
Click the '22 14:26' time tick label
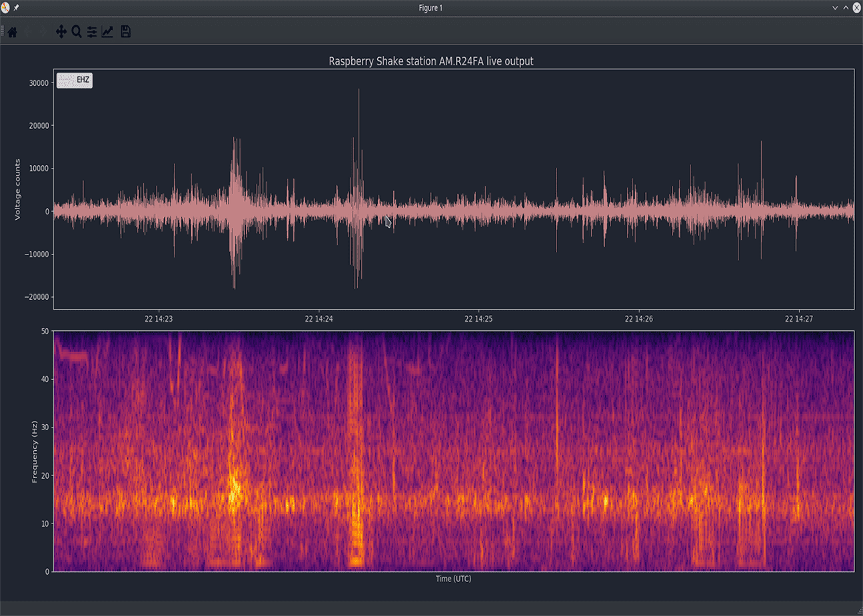pos(639,319)
